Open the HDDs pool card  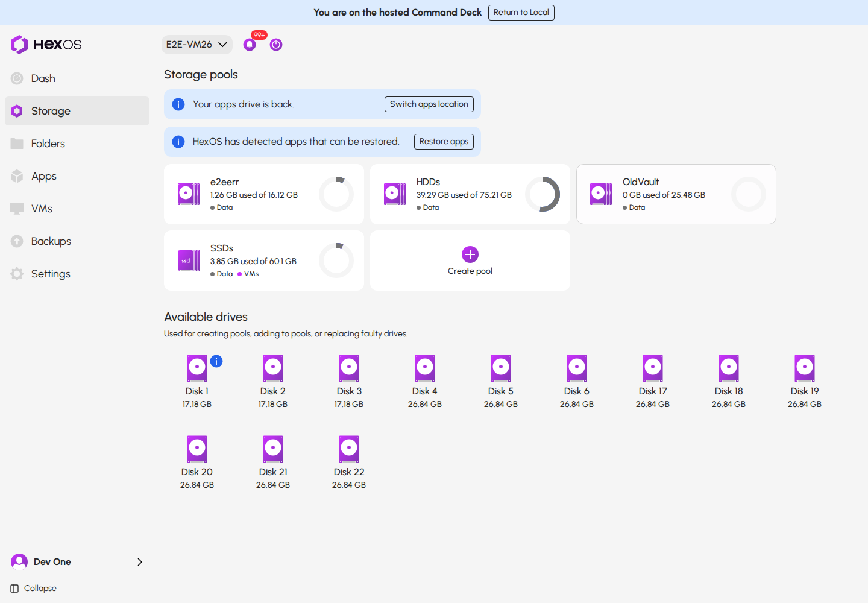point(470,194)
